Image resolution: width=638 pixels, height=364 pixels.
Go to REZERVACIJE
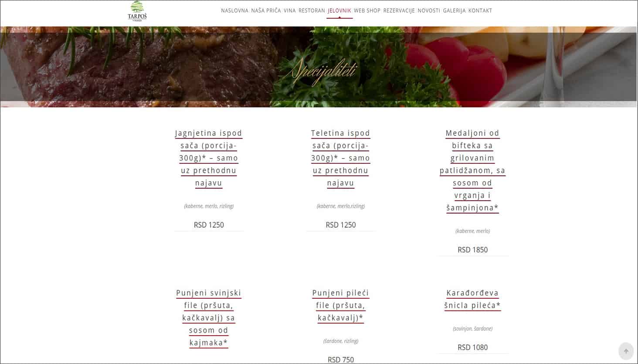coord(399,10)
